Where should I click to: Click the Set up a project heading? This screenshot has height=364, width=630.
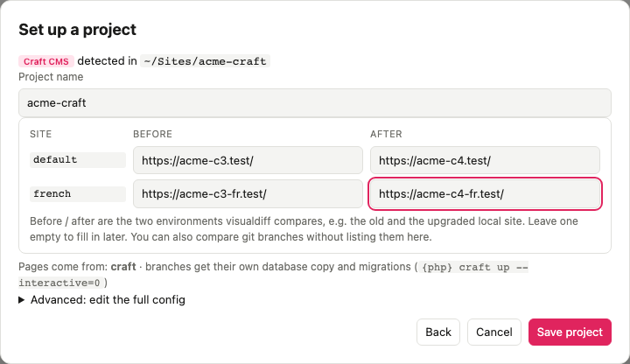point(78,30)
